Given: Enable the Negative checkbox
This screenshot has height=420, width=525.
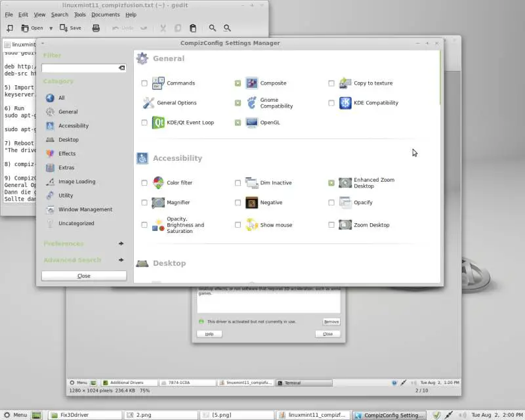Looking at the screenshot, I should tap(238, 203).
